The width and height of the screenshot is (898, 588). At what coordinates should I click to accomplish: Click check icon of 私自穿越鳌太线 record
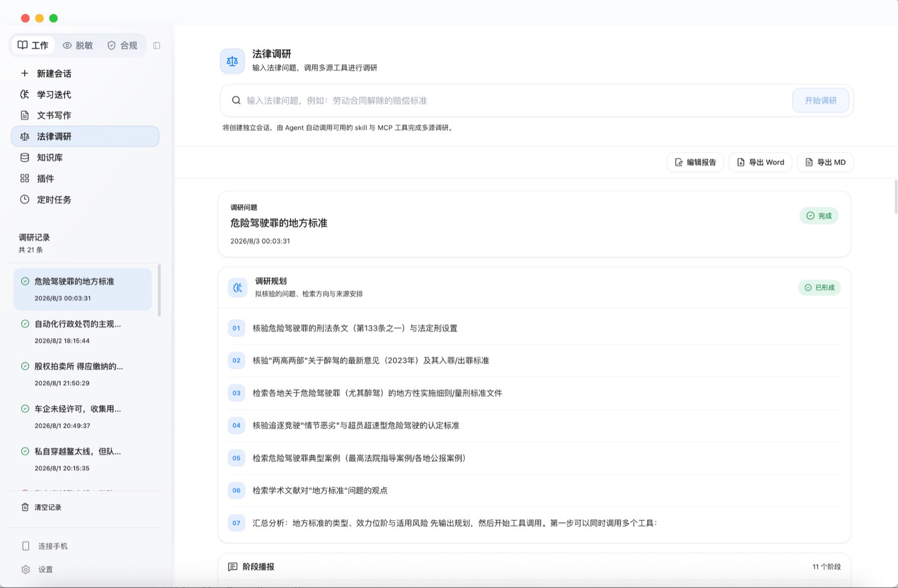(25, 451)
